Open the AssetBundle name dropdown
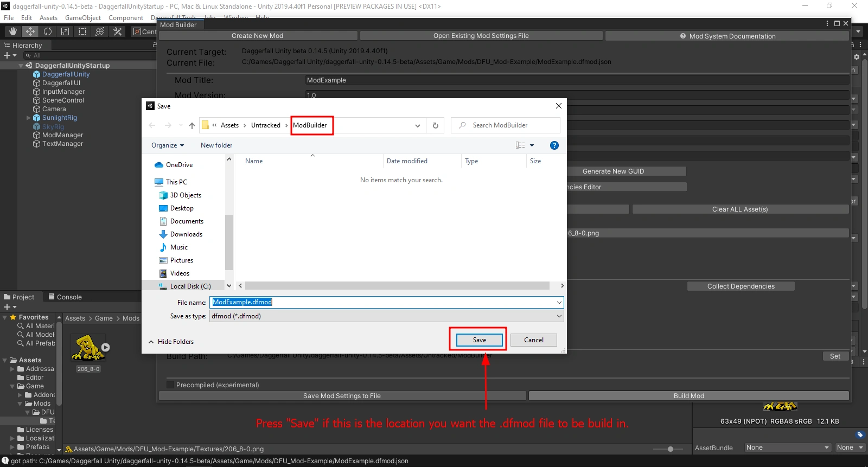Viewport: 868px width, 467px height. (787, 447)
